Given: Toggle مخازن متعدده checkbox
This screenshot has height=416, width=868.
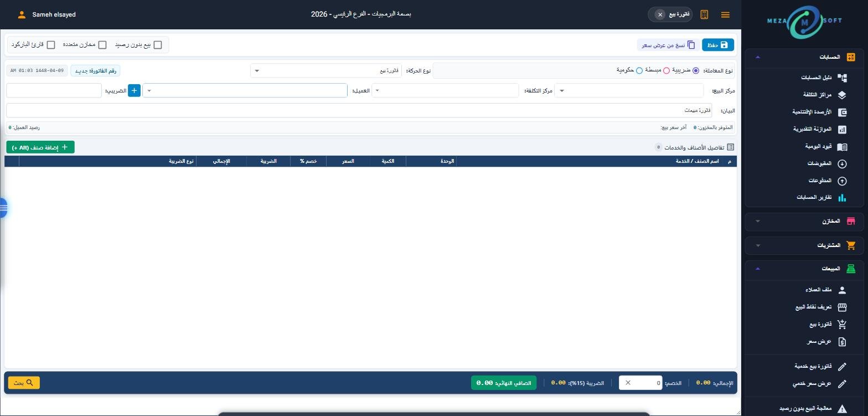Looking at the screenshot, I should [102, 45].
